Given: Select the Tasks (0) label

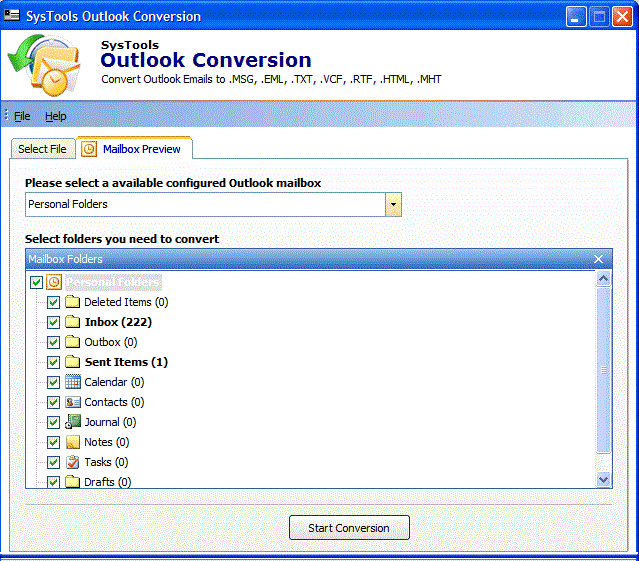Looking at the screenshot, I should (106, 462).
